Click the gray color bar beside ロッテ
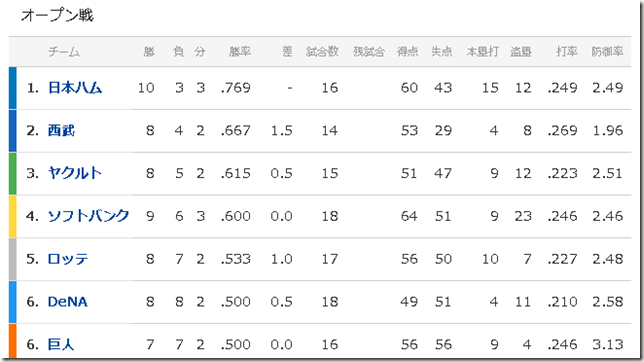The image size is (644, 362). click(x=13, y=259)
